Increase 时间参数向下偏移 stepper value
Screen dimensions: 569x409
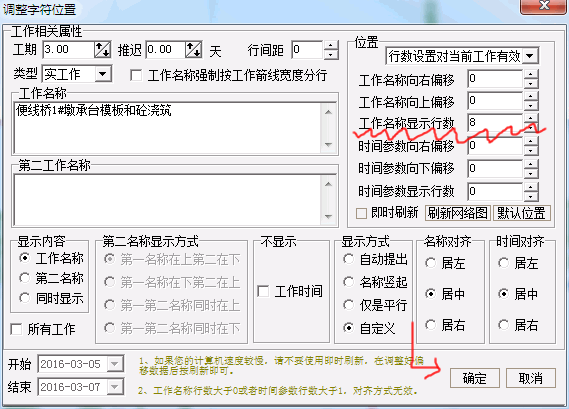[x=531, y=164]
